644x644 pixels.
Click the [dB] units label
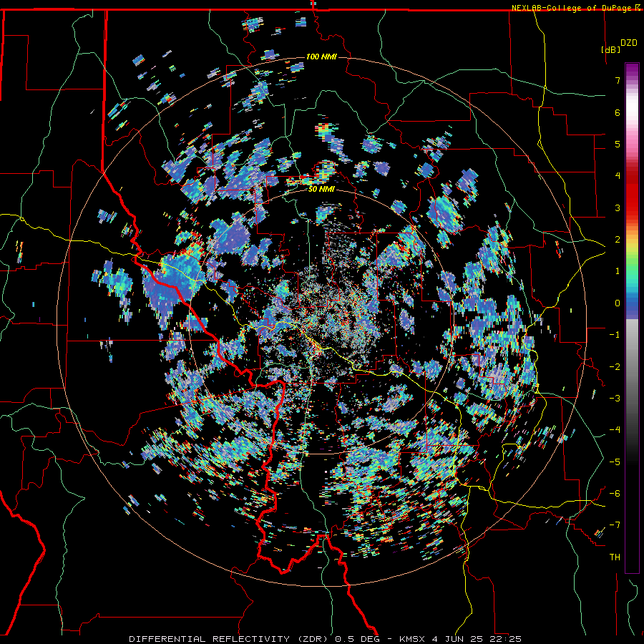pos(611,49)
